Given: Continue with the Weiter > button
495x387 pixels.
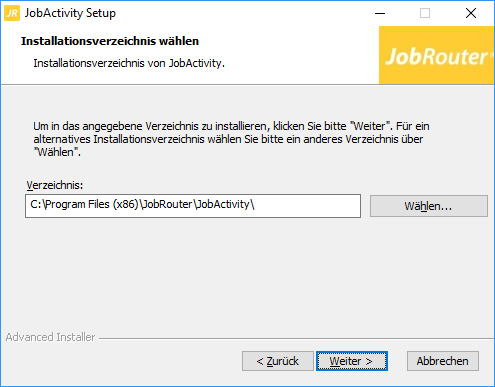Looking at the screenshot, I should 352,361.
